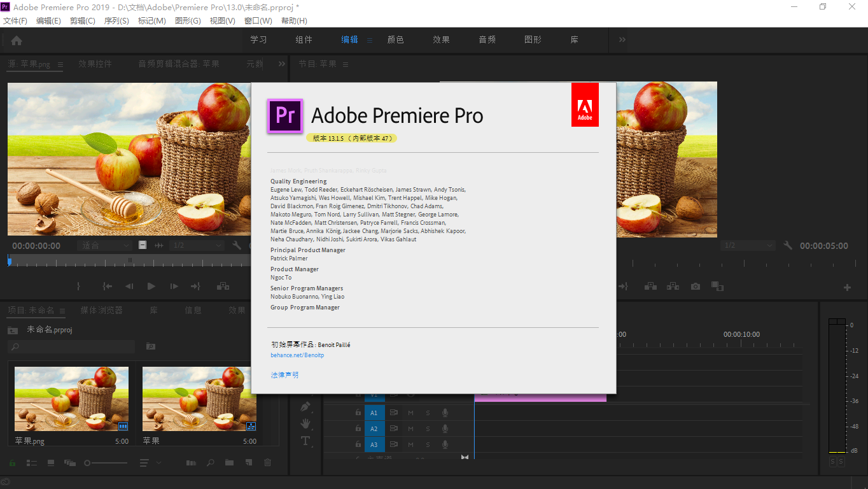Go to Out point in source monitor

point(195,287)
